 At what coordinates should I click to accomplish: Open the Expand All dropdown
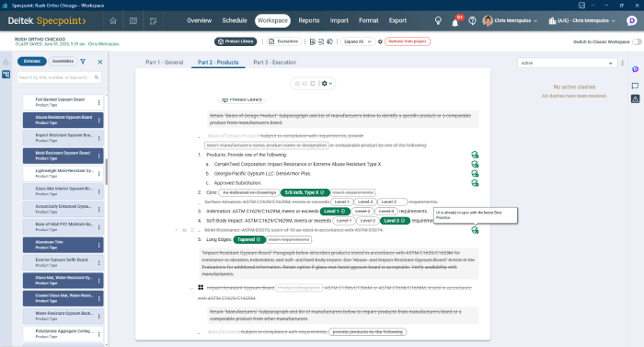tap(358, 41)
